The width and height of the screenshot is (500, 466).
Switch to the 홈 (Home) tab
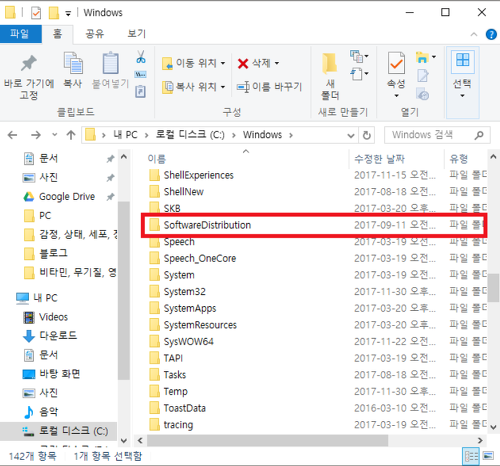click(57, 34)
